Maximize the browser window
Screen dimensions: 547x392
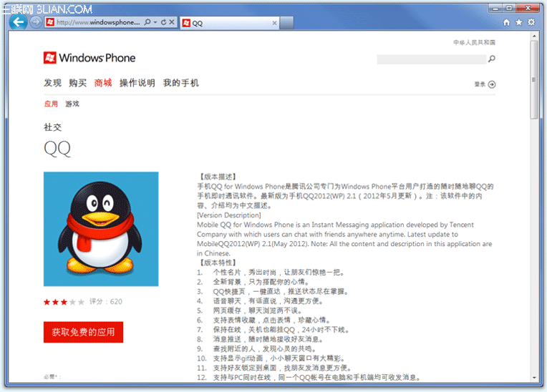click(x=509, y=8)
